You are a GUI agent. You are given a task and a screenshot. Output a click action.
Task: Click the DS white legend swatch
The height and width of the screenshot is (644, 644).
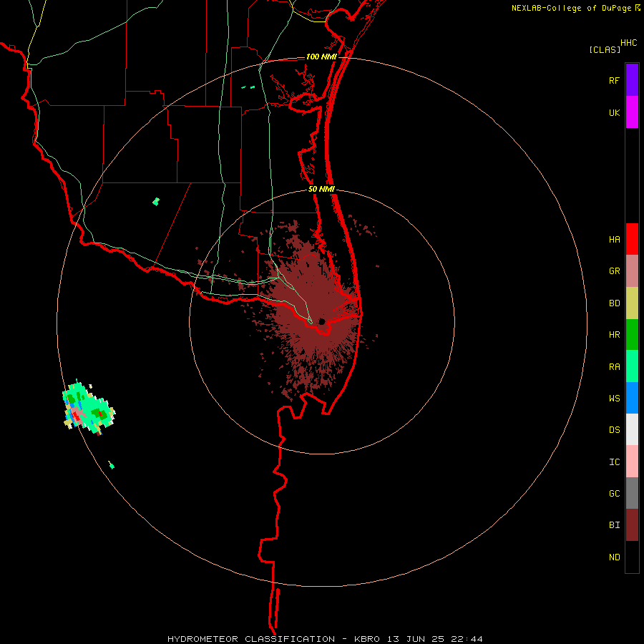632,429
